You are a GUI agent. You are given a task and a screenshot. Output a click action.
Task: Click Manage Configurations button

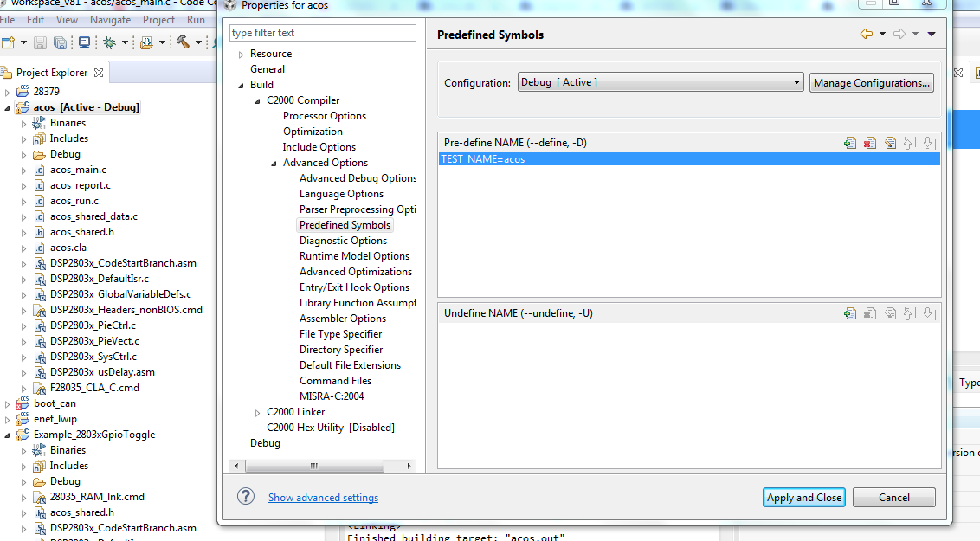871,82
